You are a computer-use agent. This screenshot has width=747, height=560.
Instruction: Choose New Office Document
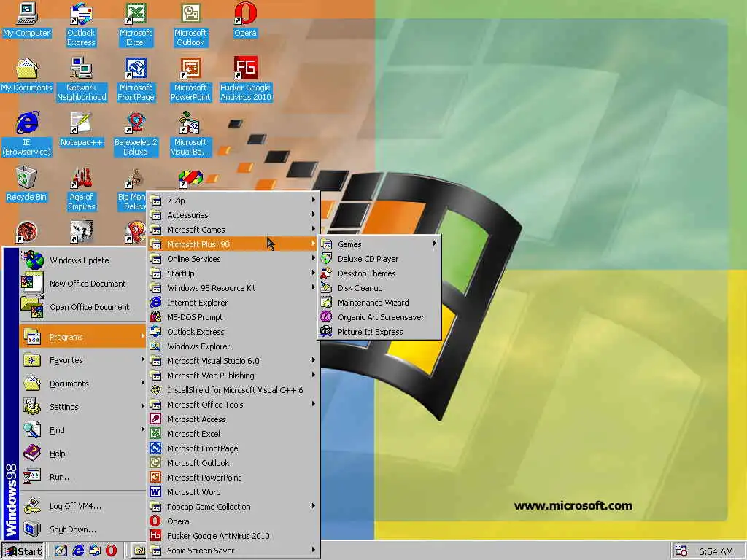pyautogui.click(x=82, y=284)
